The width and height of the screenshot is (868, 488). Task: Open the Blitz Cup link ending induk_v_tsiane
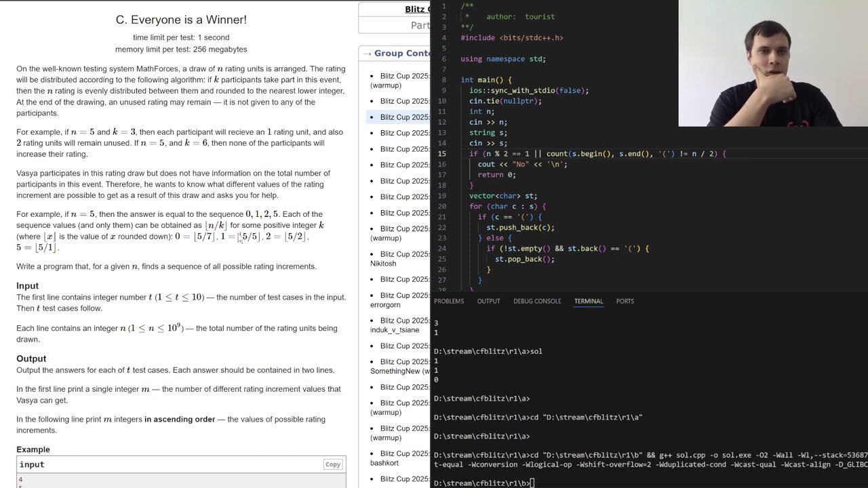pyautogui.click(x=400, y=325)
